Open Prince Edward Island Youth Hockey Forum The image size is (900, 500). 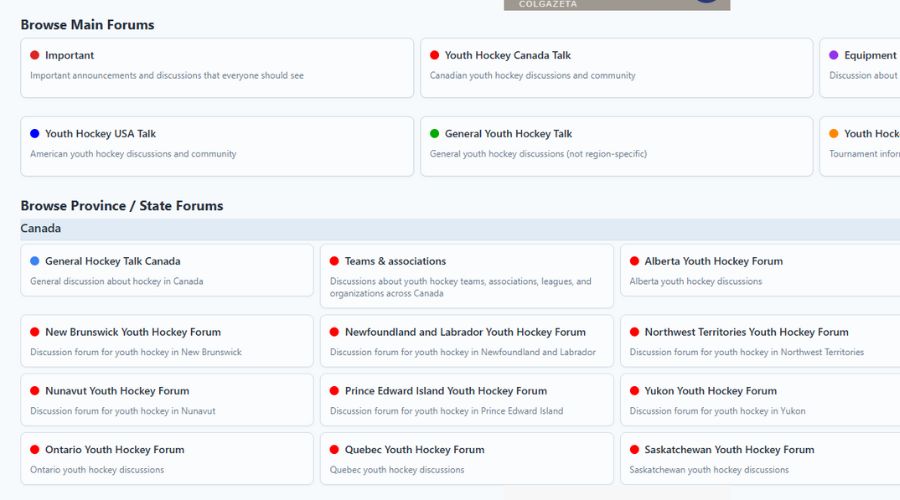click(467, 400)
